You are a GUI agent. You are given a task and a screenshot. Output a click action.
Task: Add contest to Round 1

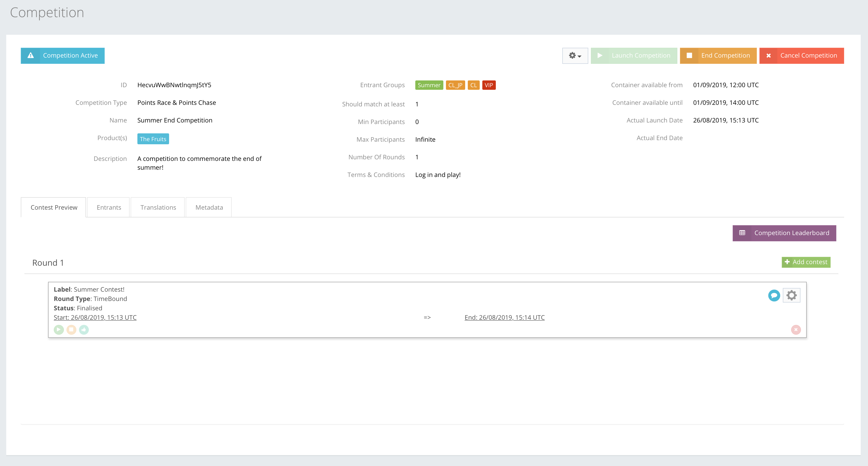(x=806, y=262)
